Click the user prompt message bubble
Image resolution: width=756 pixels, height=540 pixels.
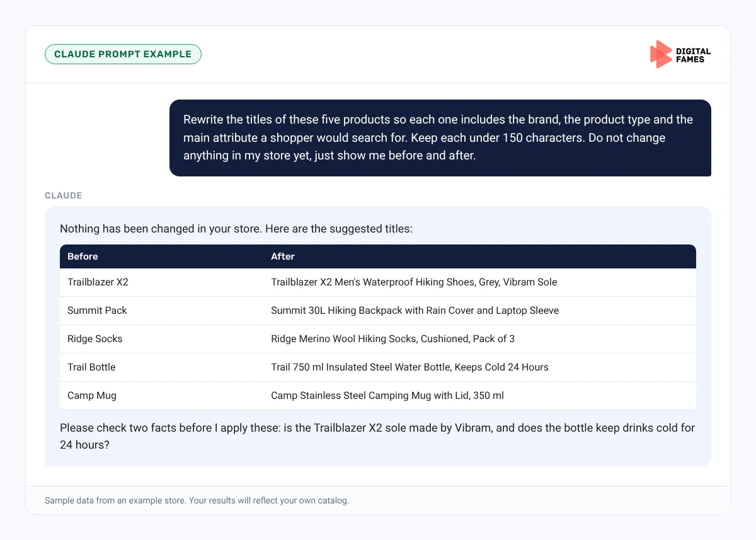(x=440, y=137)
